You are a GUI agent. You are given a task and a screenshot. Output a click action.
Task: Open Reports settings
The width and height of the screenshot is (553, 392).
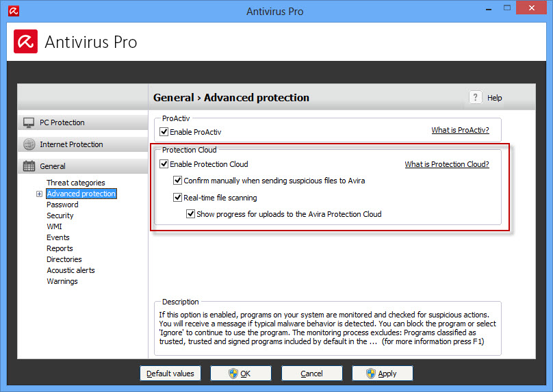(60, 248)
